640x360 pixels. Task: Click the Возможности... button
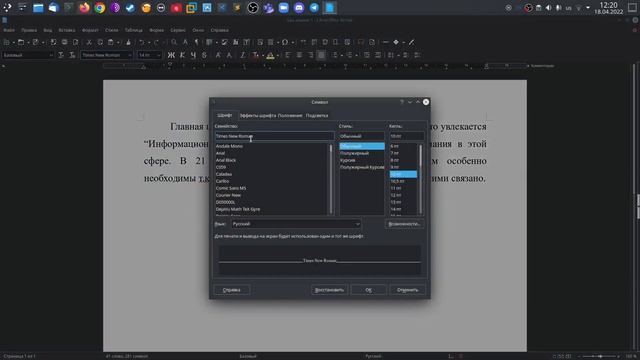coord(404,224)
